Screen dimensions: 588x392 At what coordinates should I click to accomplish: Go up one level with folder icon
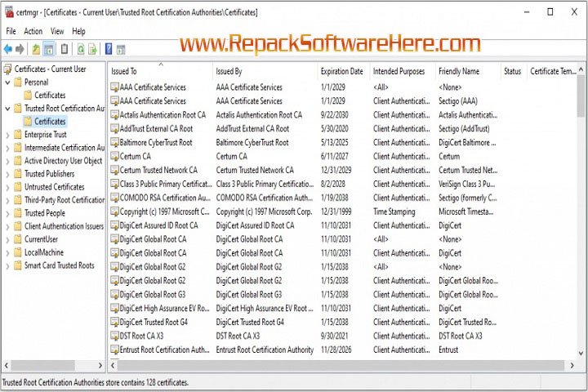36,49
